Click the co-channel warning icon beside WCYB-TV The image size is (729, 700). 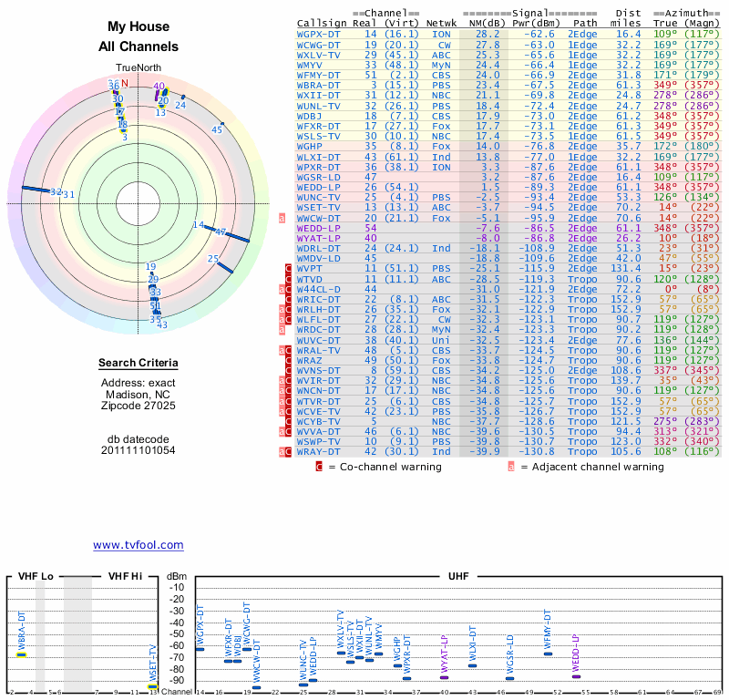290,421
